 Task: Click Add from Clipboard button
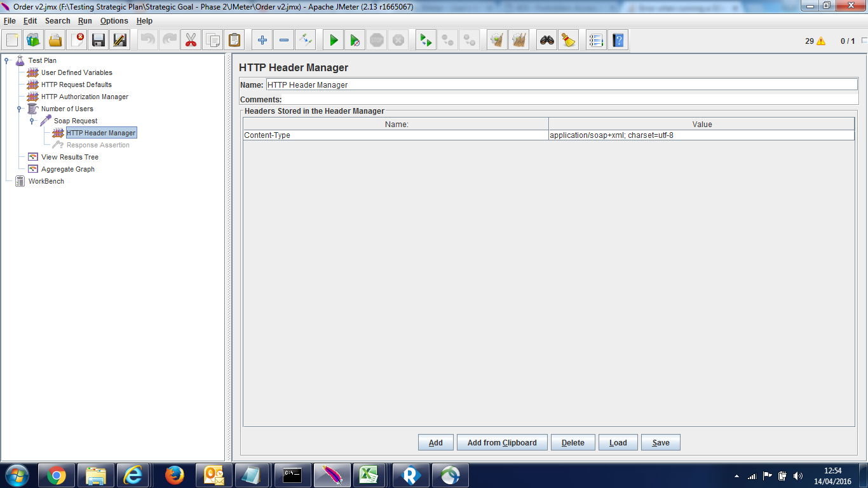pyautogui.click(x=502, y=442)
